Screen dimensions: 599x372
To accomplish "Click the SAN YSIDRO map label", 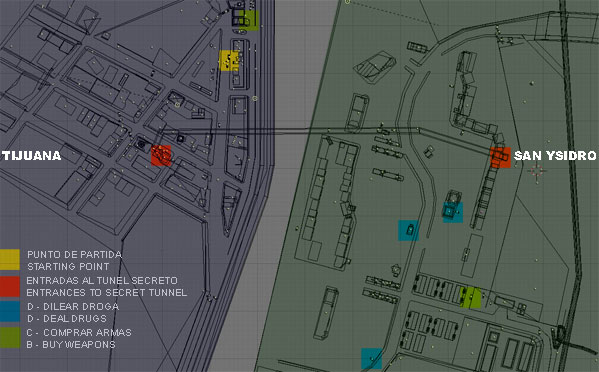I will (x=555, y=155).
